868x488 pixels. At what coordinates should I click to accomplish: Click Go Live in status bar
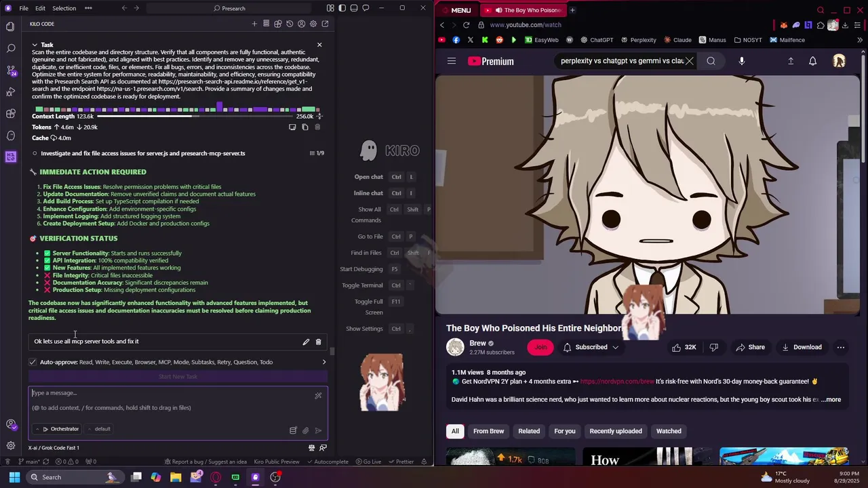click(368, 462)
